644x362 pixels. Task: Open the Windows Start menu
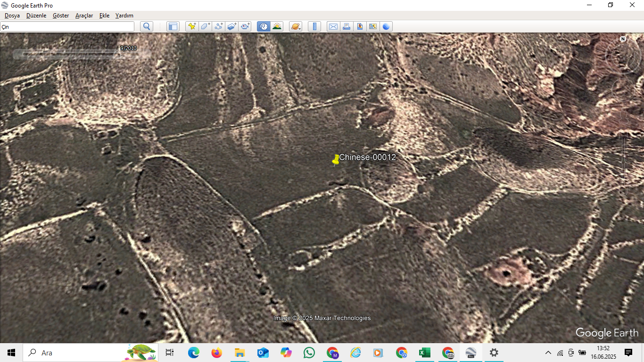coord(11,353)
